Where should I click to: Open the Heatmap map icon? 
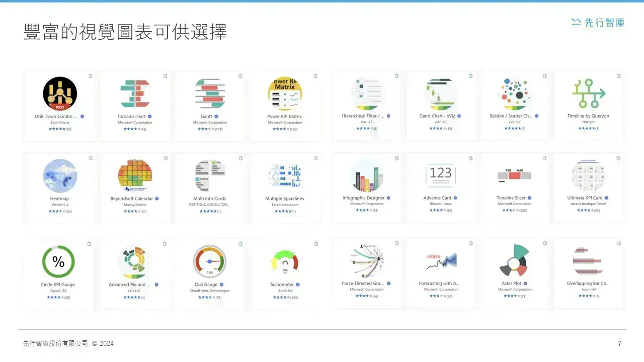(60, 176)
